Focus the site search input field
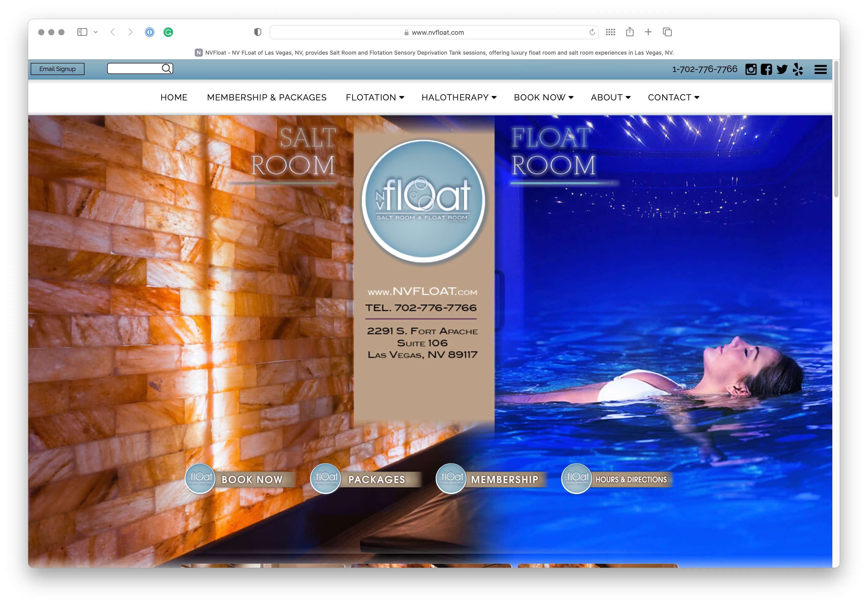The width and height of the screenshot is (868, 605). [134, 68]
